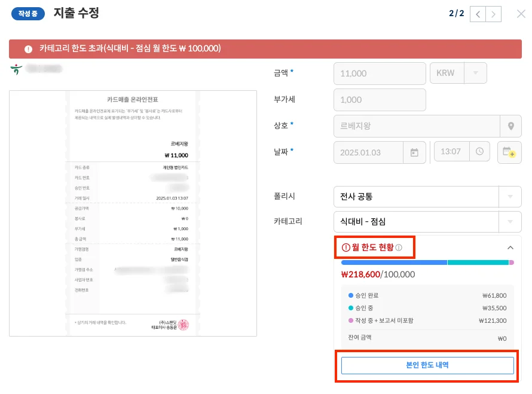Click the blue segment of limit bar
Viewport: 532px width, 394px height.
point(394,262)
